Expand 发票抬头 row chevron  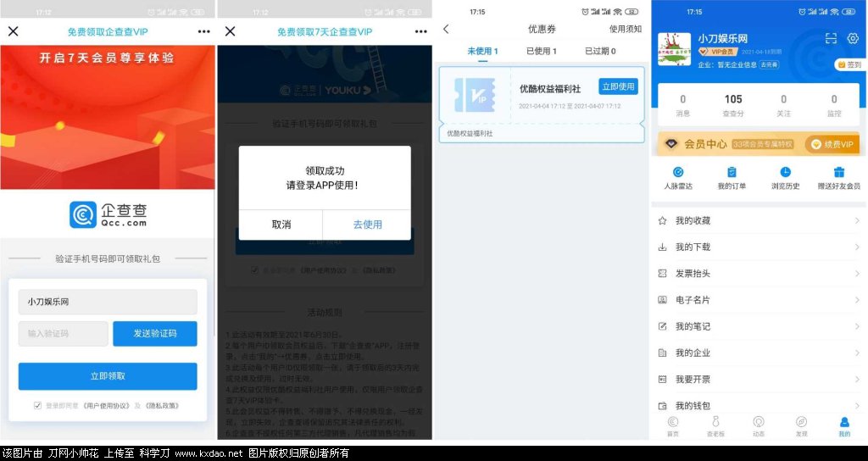pyautogui.click(x=857, y=274)
